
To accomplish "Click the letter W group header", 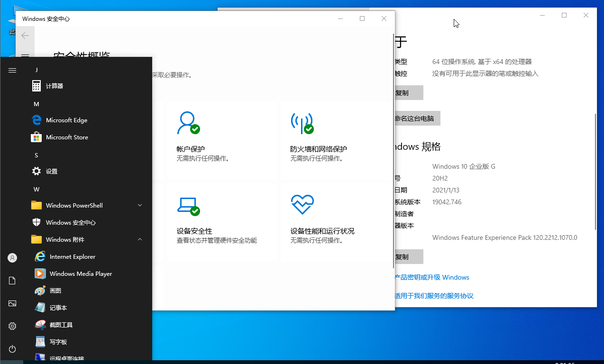I will [37, 189].
